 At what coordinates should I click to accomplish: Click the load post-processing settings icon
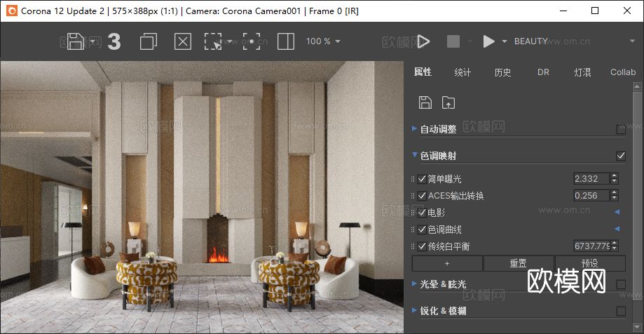(x=448, y=102)
